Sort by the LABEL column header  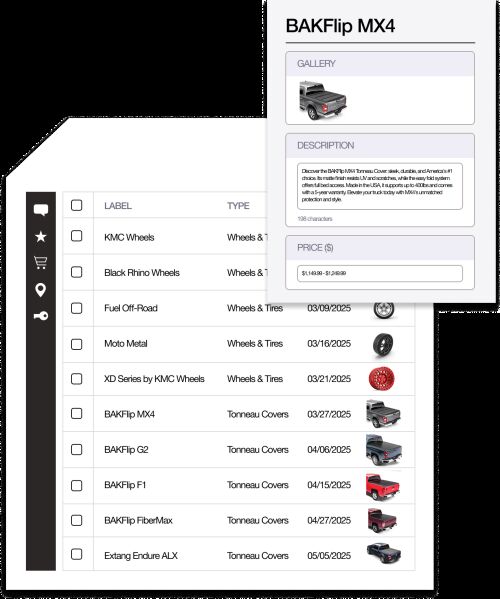tap(118, 206)
